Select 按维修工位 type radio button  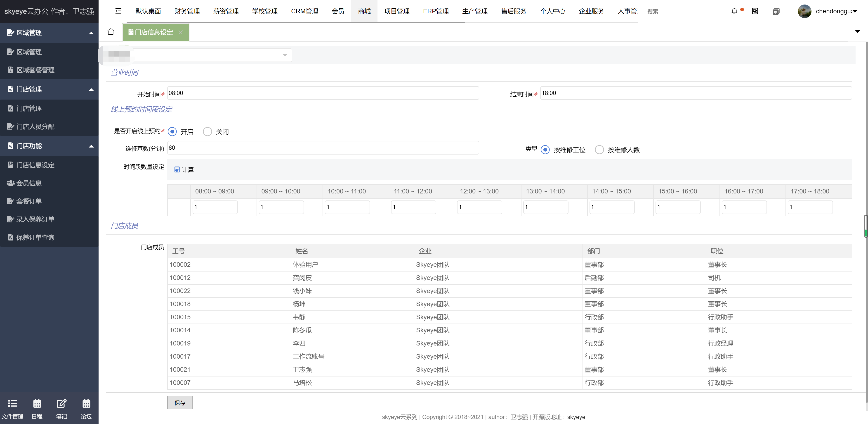click(x=545, y=150)
